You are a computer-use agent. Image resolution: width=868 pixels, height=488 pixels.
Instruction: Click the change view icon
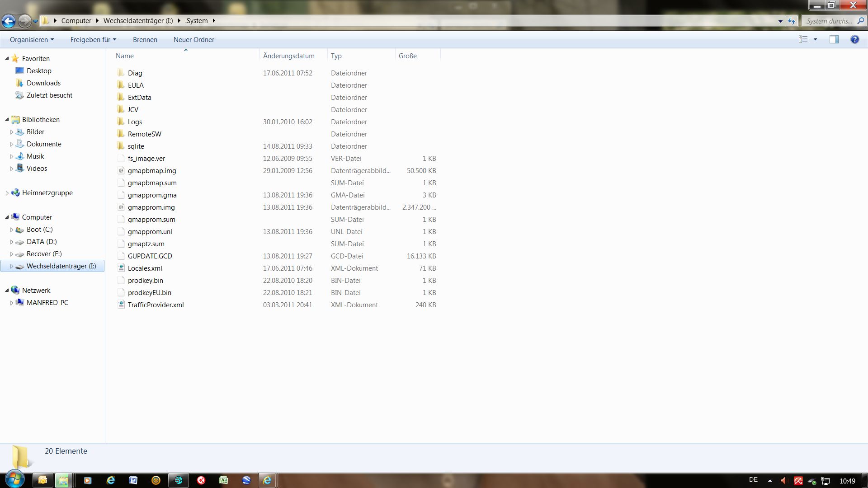[803, 40]
